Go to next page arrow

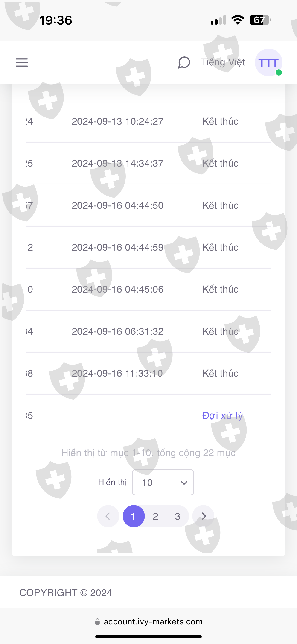click(x=204, y=516)
